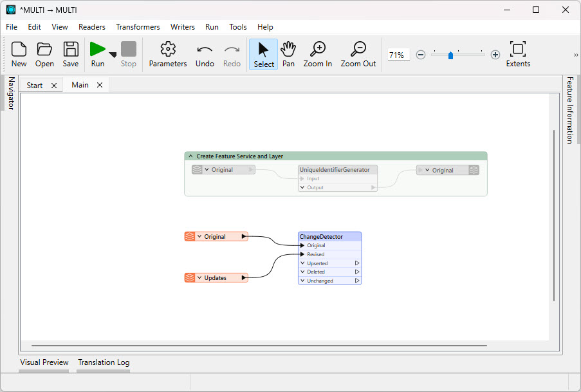The height and width of the screenshot is (392, 581).
Task: Open the Run menu
Action: click(212, 26)
